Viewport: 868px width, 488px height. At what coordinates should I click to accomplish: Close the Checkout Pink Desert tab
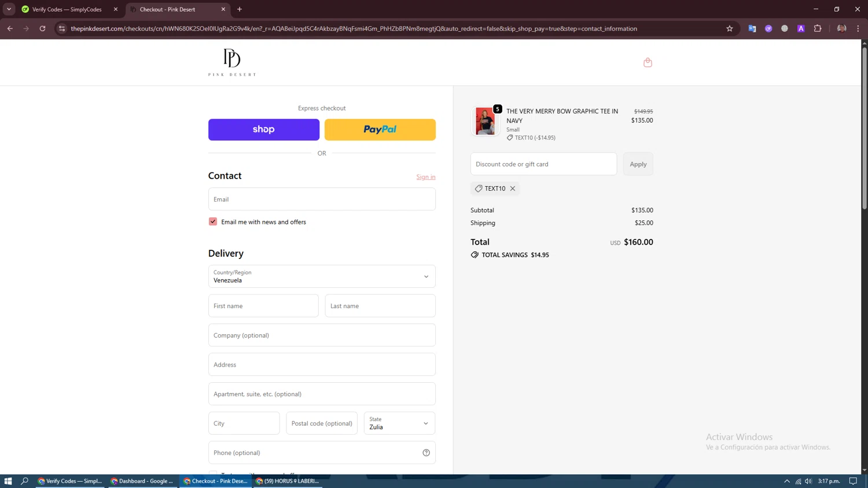(x=223, y=9)
